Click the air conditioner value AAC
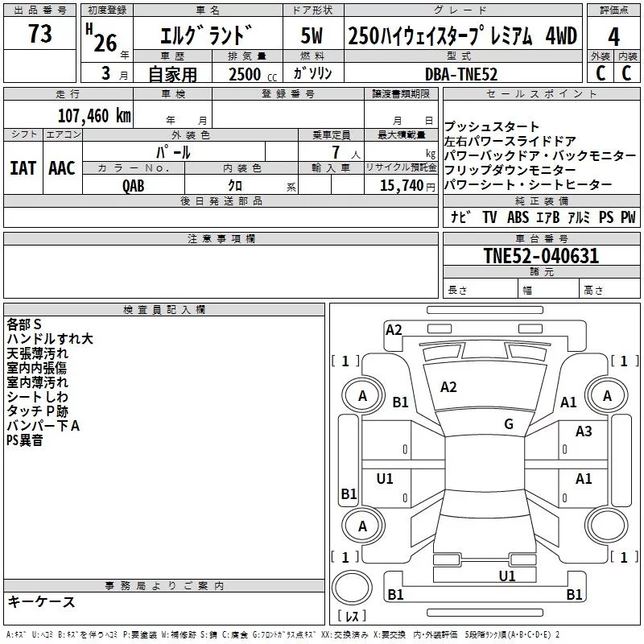 [x=62, y=168]
